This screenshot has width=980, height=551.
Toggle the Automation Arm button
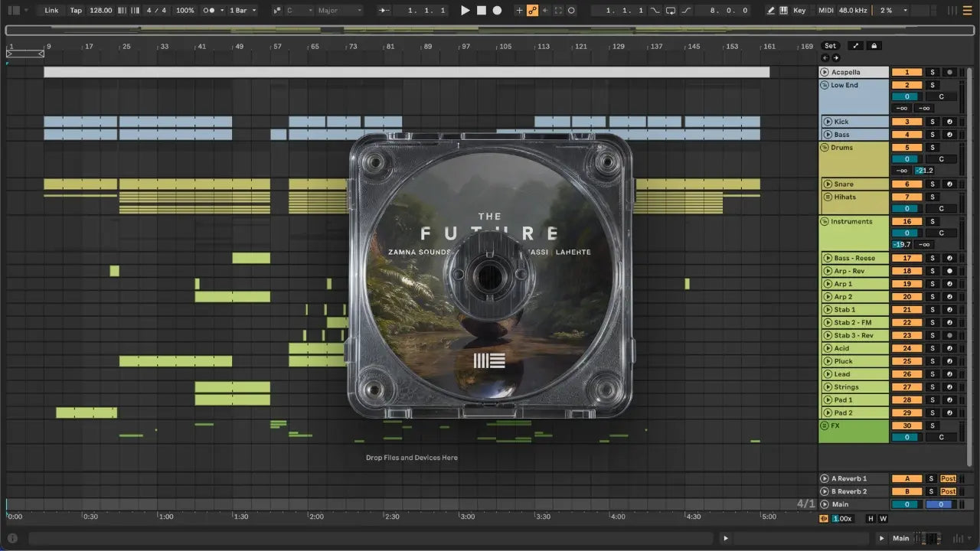click(532, 11)
